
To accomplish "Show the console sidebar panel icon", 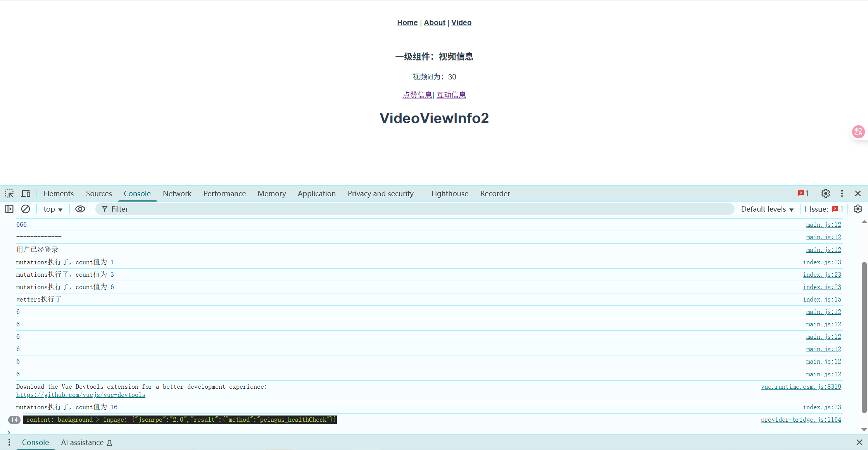I will (x=9, y=209).
